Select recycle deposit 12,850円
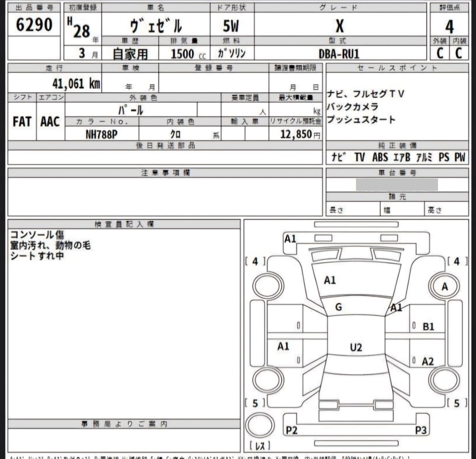476x459 pixels. 300,134
